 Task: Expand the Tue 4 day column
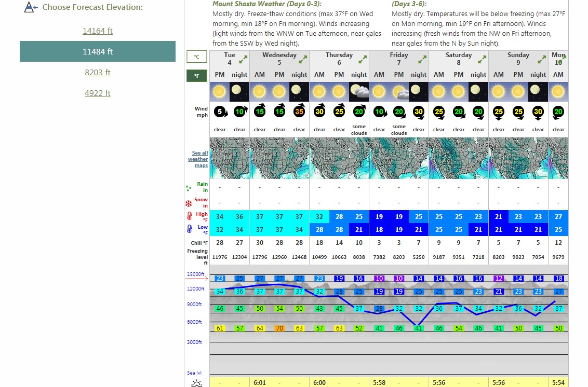tap(244, 60)
